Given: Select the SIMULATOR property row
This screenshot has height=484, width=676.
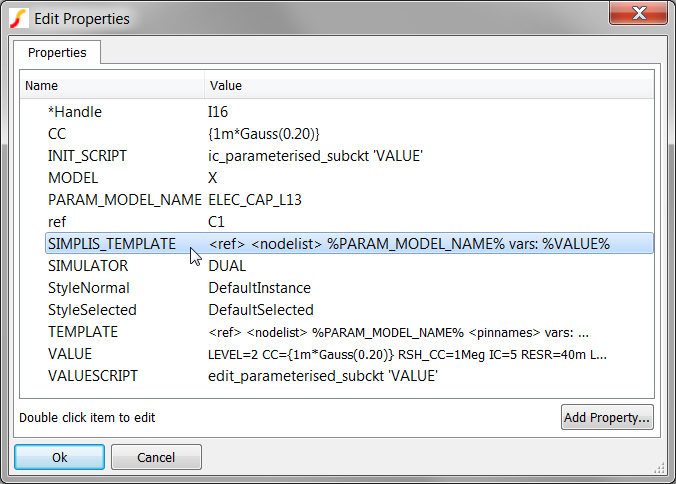Looking at the screenshot, I should pyautogui.click(x=88, y=266).
